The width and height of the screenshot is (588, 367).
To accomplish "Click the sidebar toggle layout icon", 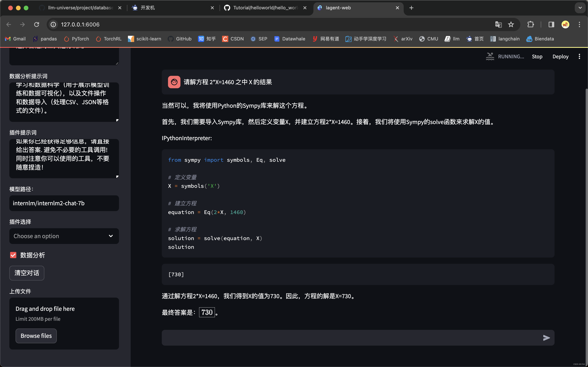I will coord(551,24).
